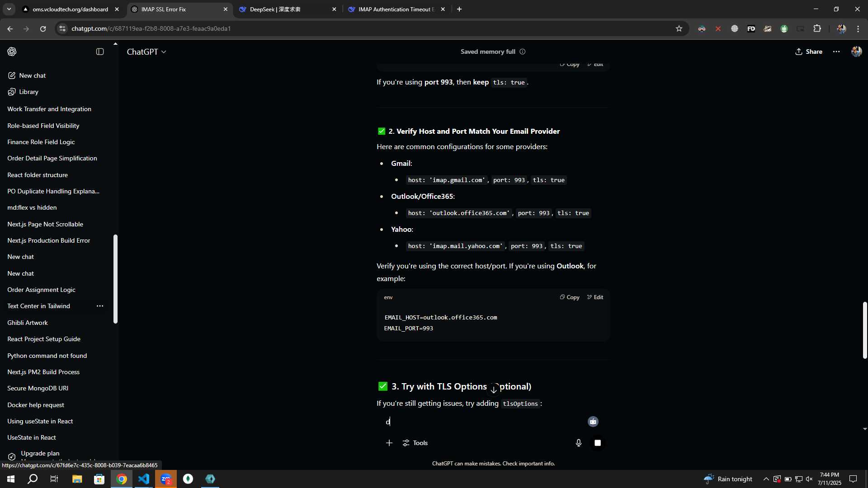
Task: Edit the env code block
Action: [595, 297]
